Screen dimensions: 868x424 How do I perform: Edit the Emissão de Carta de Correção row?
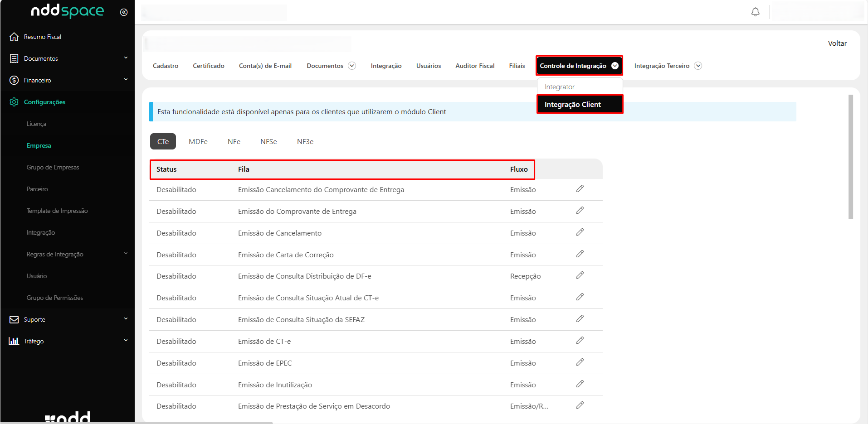(x=580, y=254)
